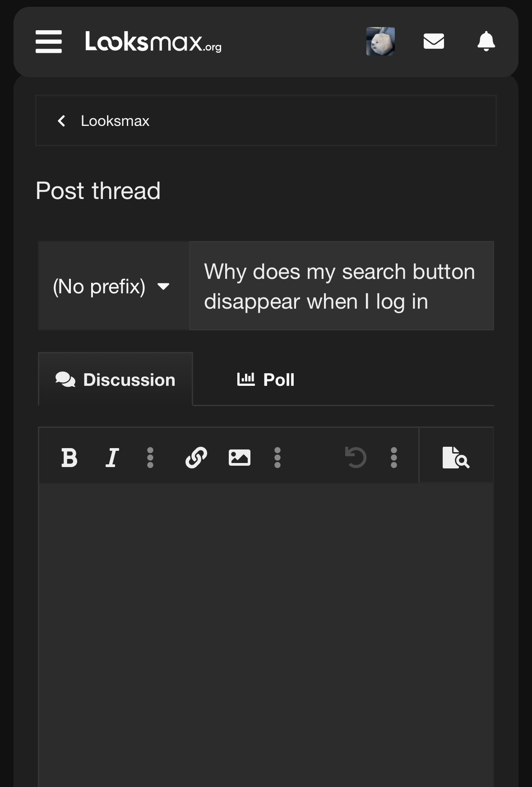
Task: Toggle italic formatting
Action: (112, 458)
